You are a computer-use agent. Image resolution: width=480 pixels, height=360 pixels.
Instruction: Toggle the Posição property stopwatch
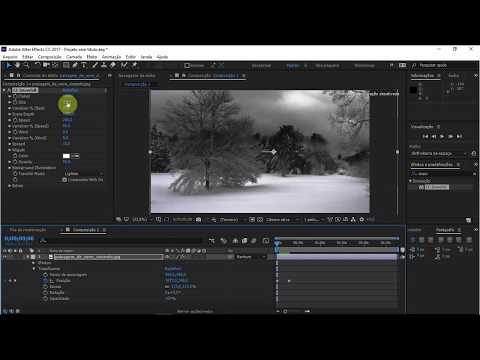[46, 281]
